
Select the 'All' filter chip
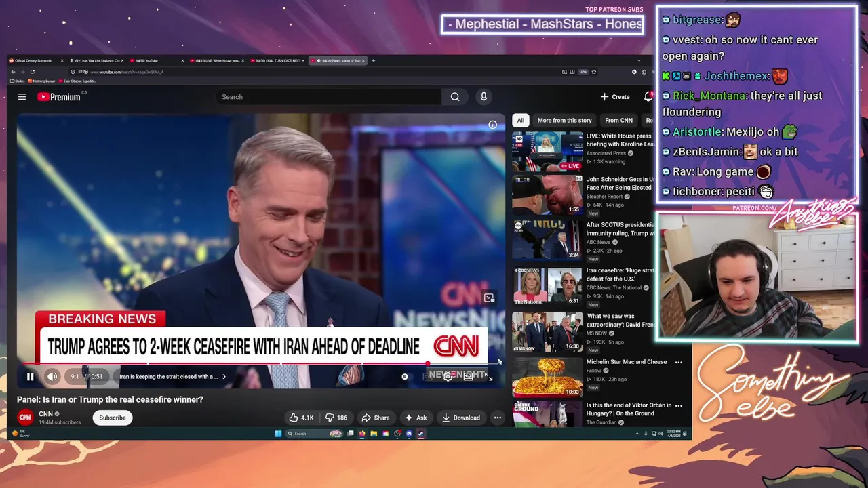pyautogui.click(x=520, y=120)
